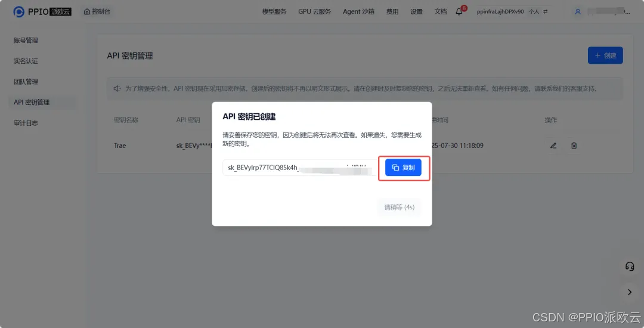Click the 请稍等 (4s) button
This screenshot has height=328, width=644.
click(x=399, y=208)
